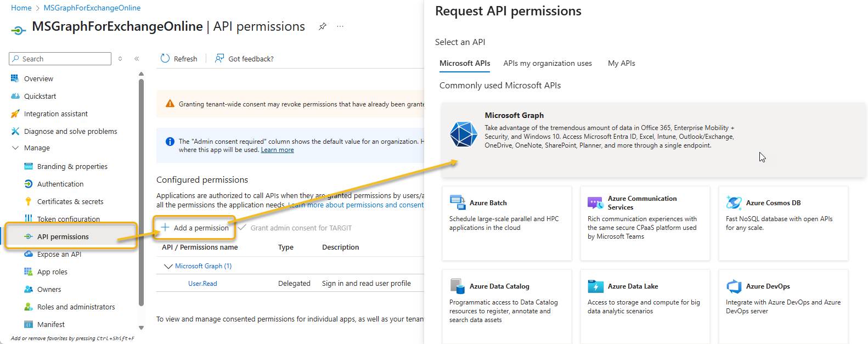Click the Refresh icon
The image size is (868, 344).
[x=165, y=59]
